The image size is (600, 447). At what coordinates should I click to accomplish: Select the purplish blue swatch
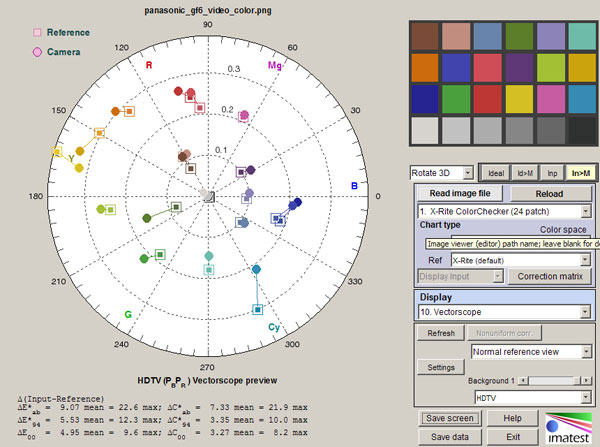456,68
